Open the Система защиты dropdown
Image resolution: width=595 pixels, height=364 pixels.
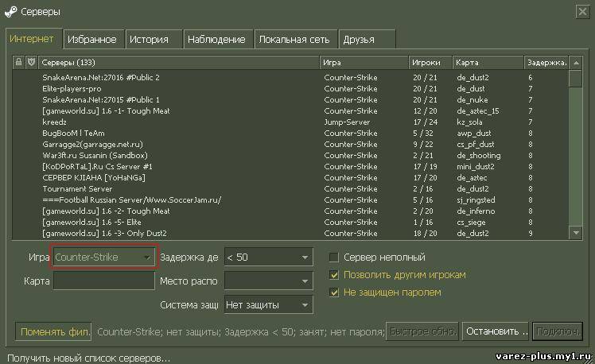pyautogui.click(x=268, y=304)
